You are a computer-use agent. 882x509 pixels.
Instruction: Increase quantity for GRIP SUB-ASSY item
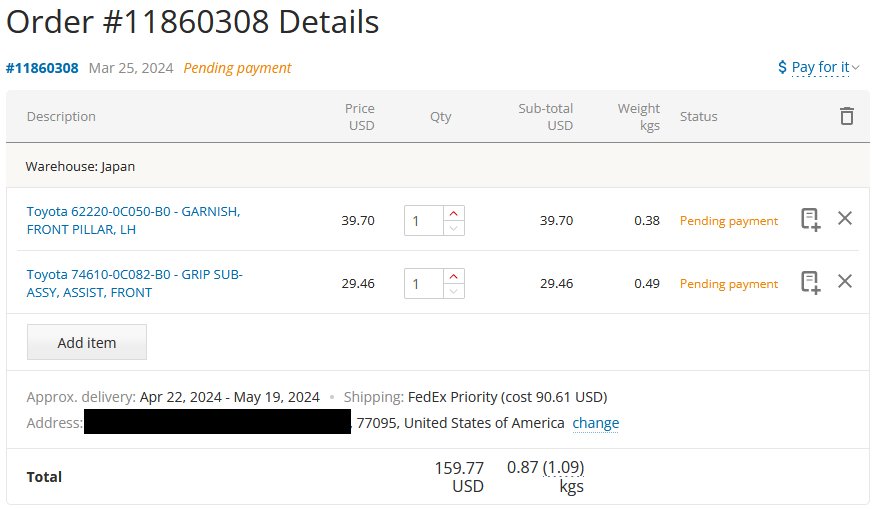pyautogui.click(x=453, y=277)
